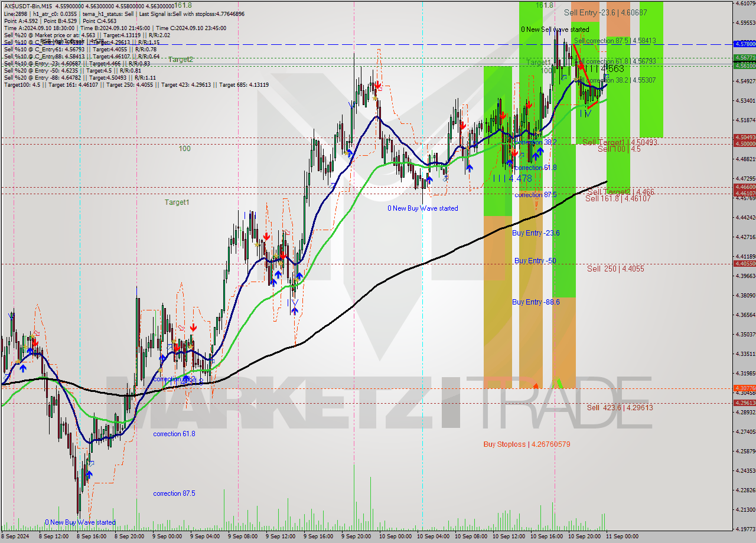Click the red 4.50493 price tag

744,137
